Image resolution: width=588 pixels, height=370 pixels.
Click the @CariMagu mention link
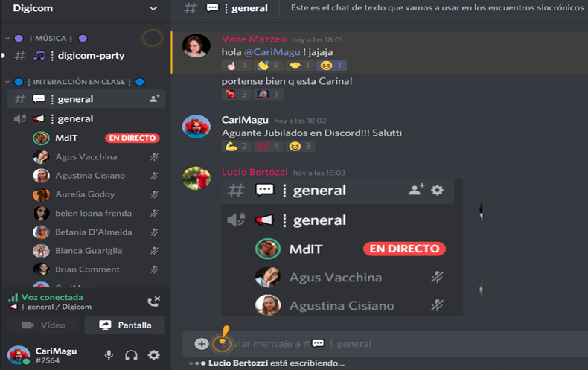pos(272,52)
